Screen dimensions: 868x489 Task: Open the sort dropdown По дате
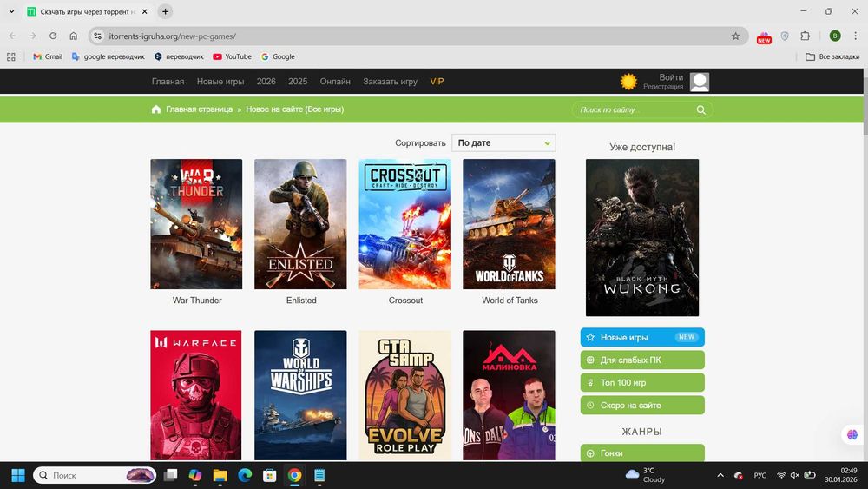pos(503,143)
